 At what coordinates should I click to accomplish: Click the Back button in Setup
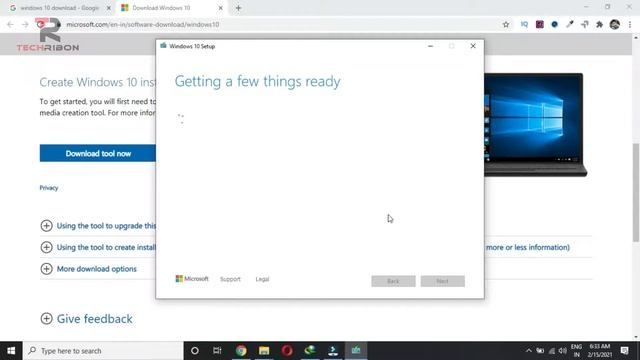(x=393, y=281)
